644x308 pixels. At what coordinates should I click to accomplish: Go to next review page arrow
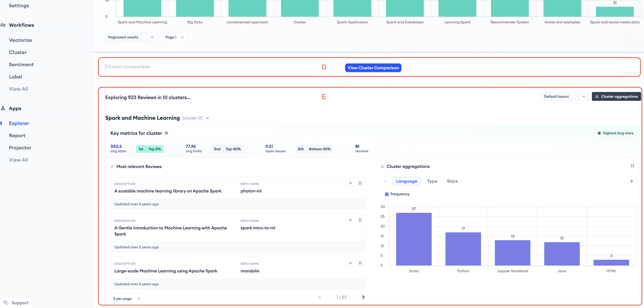[x=363, y=297]
